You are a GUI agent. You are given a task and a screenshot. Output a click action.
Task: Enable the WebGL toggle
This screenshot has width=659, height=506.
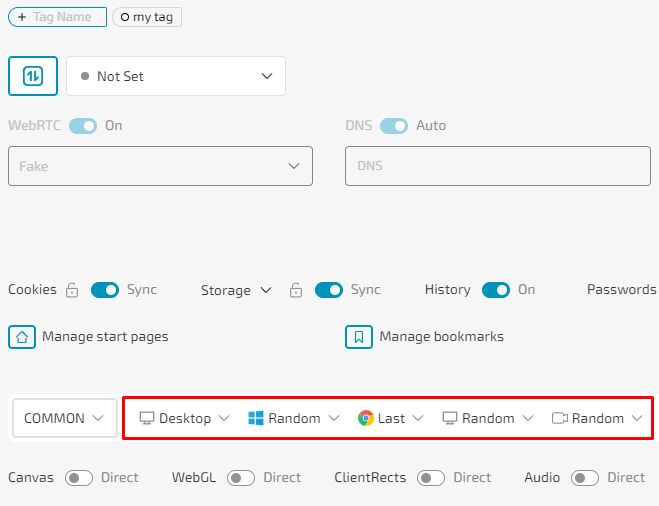click(x=241, y=478)
